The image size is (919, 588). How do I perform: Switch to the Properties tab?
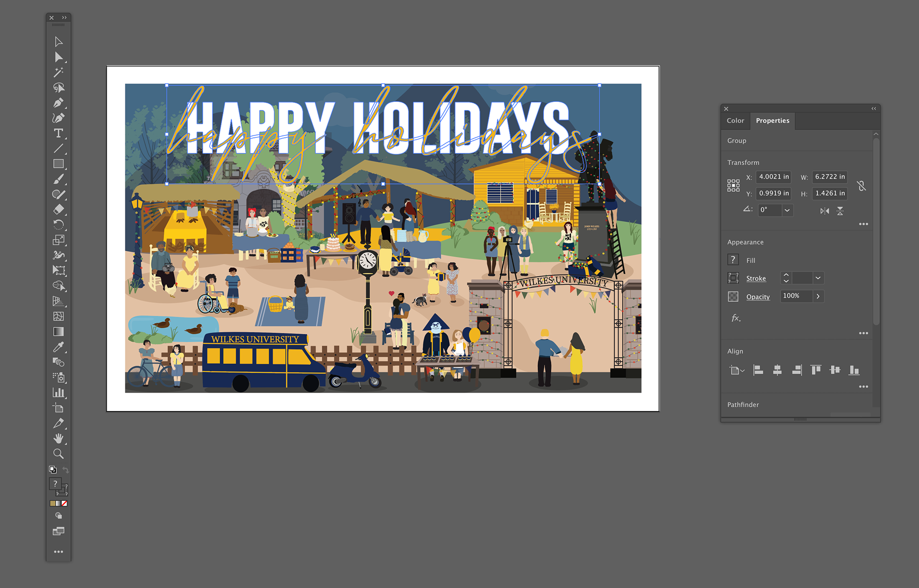coord(773,121)
